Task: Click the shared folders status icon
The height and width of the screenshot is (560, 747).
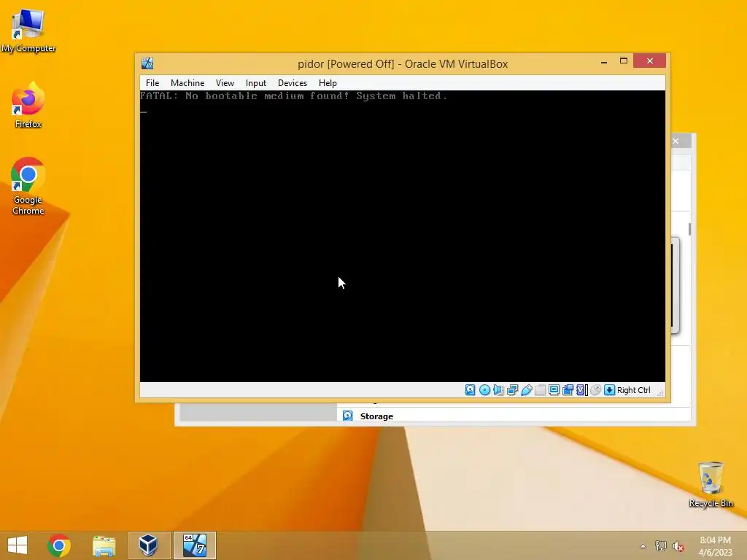Action: click(541, 390)
